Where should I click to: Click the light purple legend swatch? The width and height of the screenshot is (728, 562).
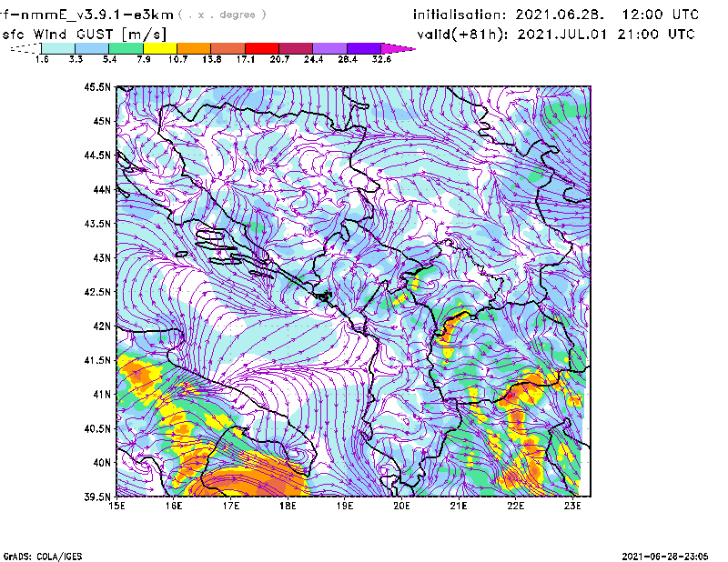point(329,48)
